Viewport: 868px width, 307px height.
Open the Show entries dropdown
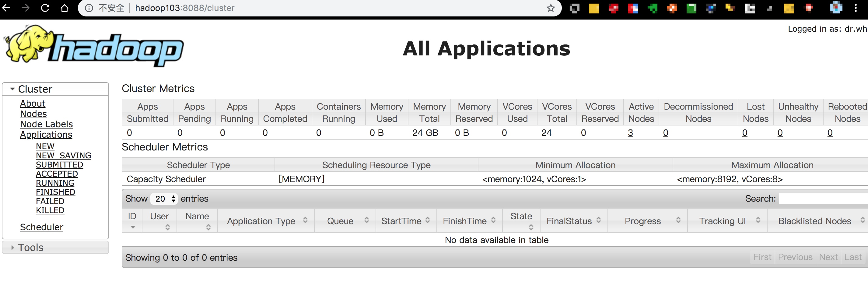(164, 199)
